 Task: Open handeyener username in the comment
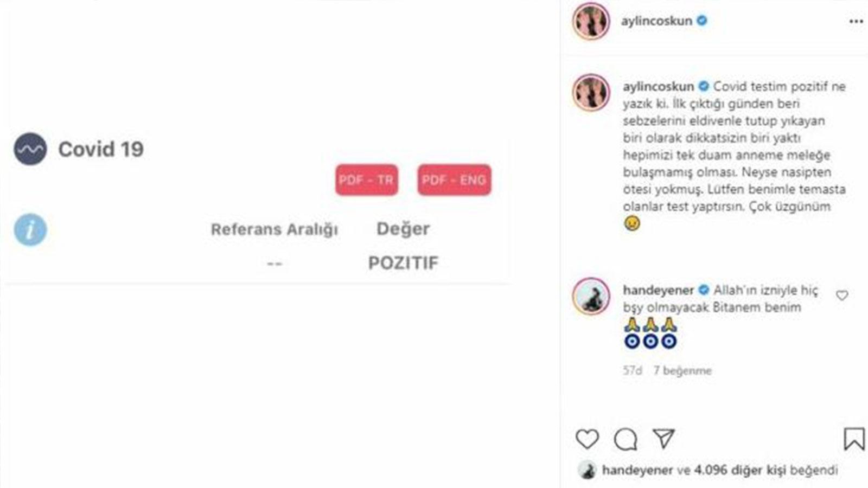(x=659, y=290)
